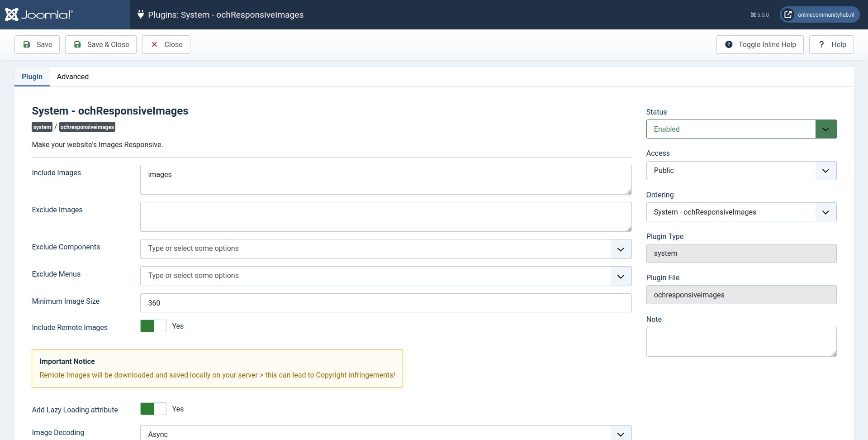Click the 'Minimum Image Size' label

pos(66,301)
